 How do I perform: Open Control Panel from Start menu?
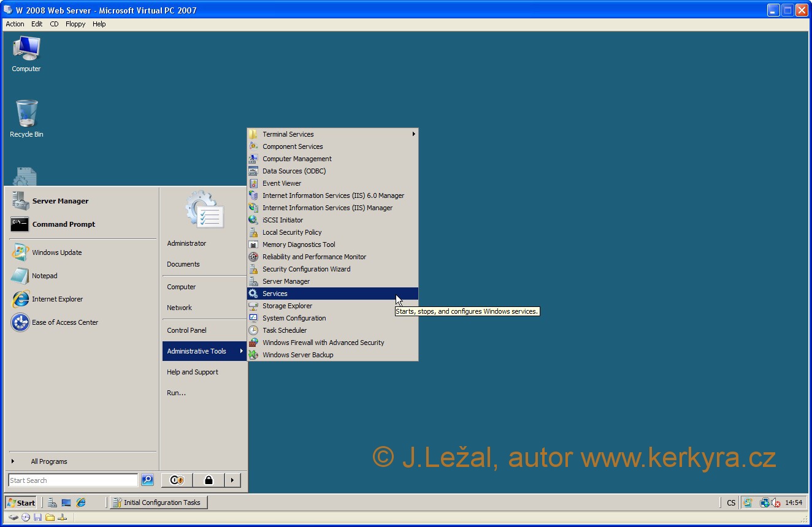186,330
